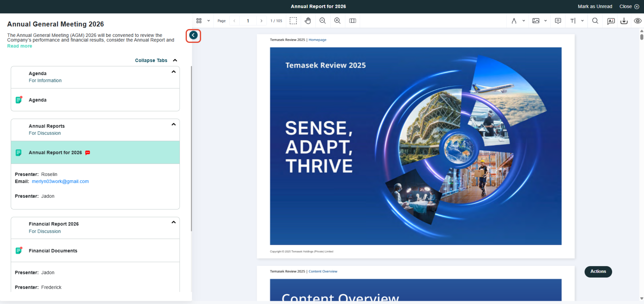The height and width of the screenshot is (304, 644).
Task: Collapse the Annual Reports section
Action: [174, 125]
